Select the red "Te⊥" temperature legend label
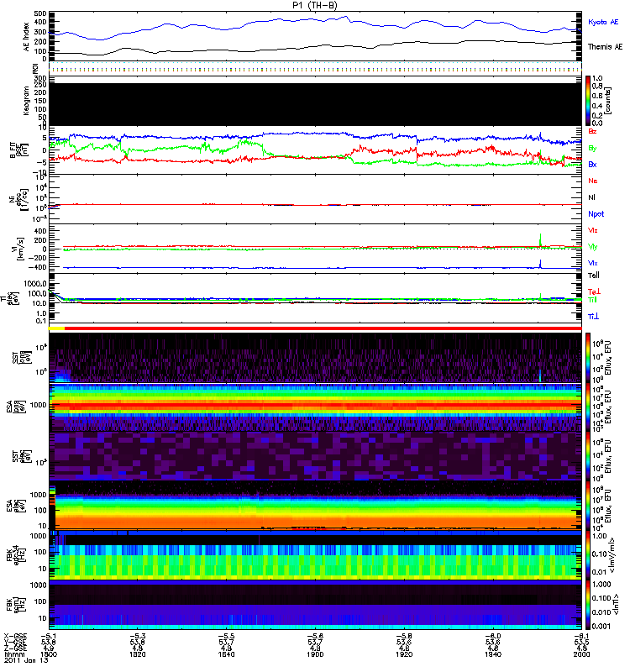The width and height of the screenshot is (630, 672). pyautogui.click(x=594, y=291)
